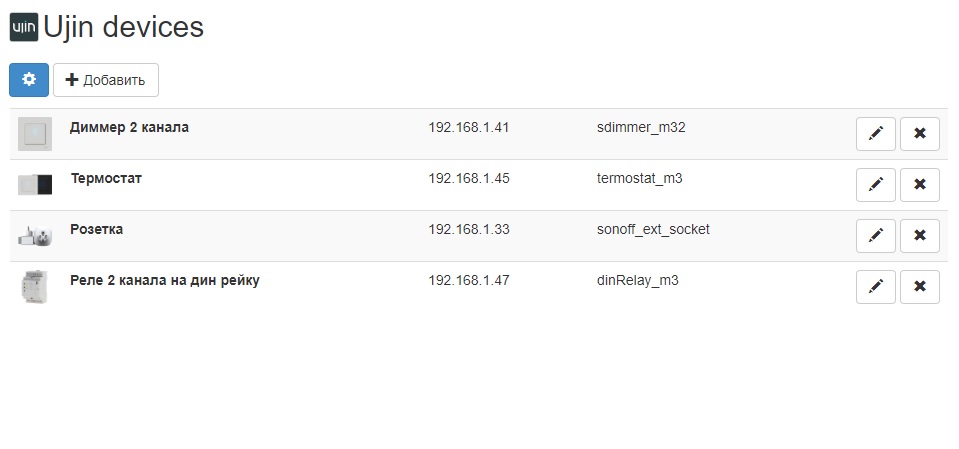Remove the Термостат device entry
Screen dimensions: 959x449
click(x=920, y=185)
